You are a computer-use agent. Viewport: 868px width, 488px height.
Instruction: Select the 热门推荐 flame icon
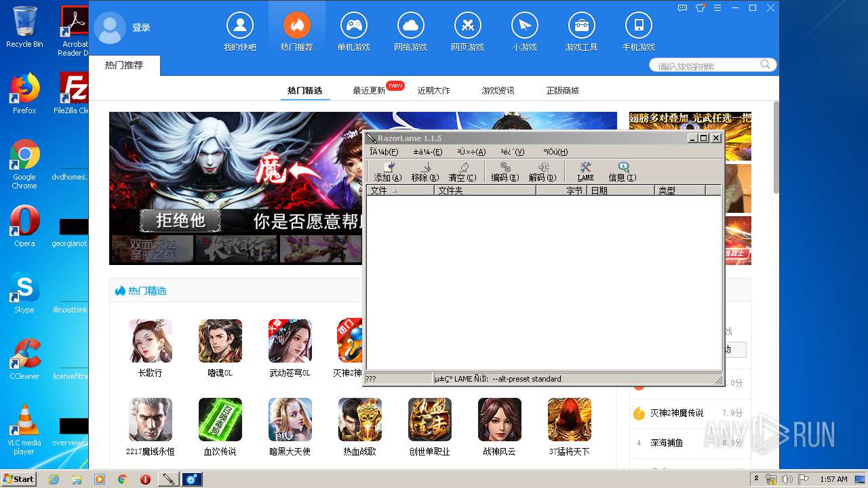point(296,26)
